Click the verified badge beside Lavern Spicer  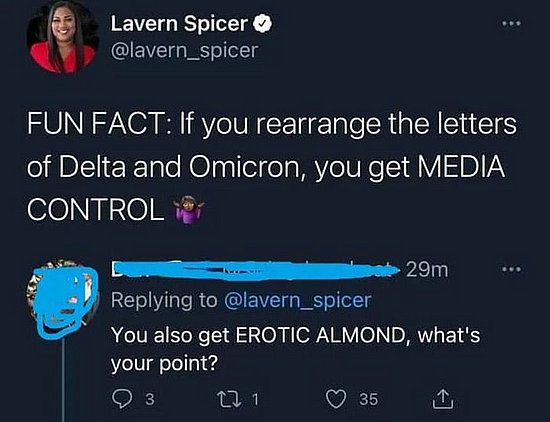[x=262, y=24]
